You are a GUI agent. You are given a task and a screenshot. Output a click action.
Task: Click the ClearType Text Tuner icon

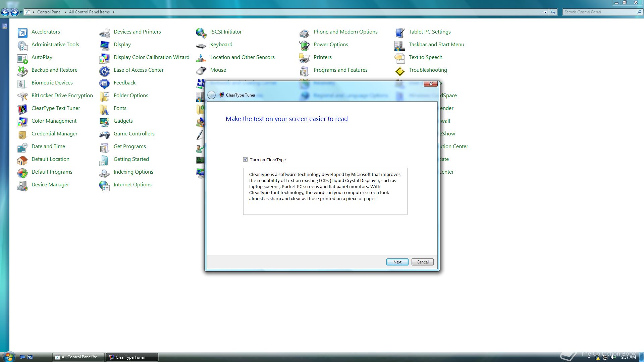point(22,109)
